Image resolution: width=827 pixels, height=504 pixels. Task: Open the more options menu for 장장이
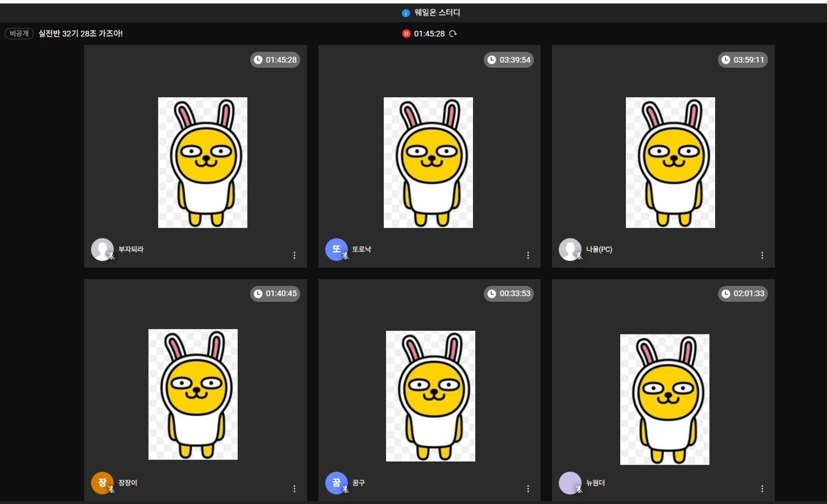point(294,488)
